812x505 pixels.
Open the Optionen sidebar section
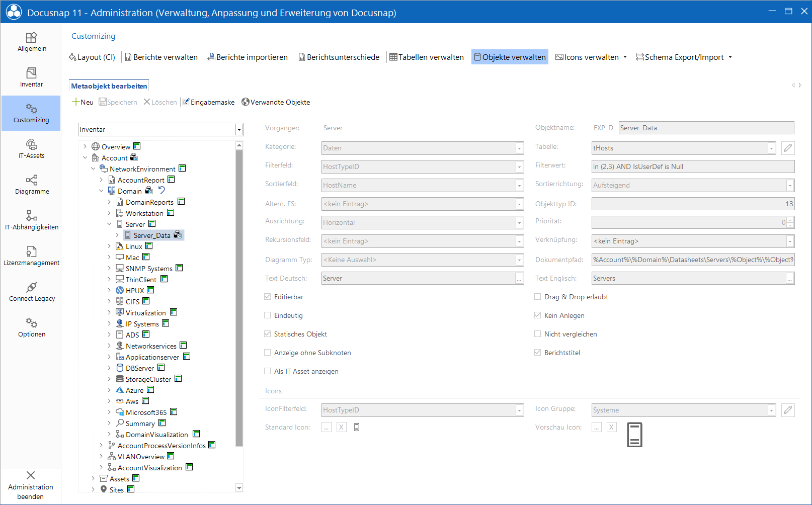coord(31,328)
